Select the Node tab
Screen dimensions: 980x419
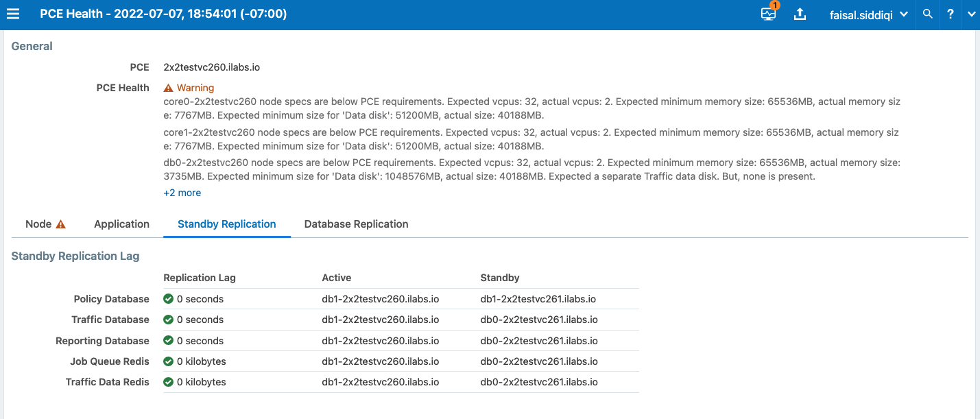coord(39,224)
